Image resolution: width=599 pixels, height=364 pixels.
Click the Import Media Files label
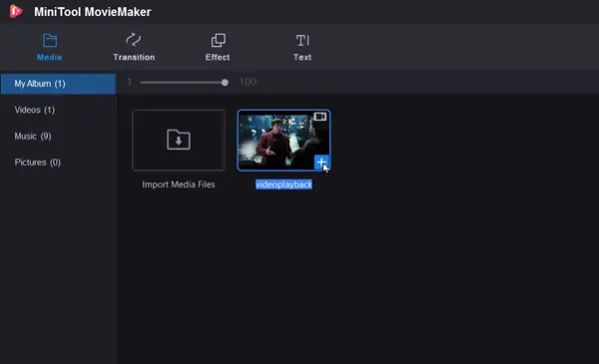click(179, 184)
